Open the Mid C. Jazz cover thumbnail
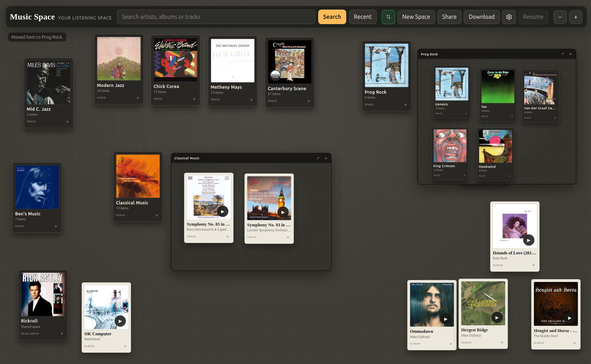591x364 pixels. (x=49, y=82)
